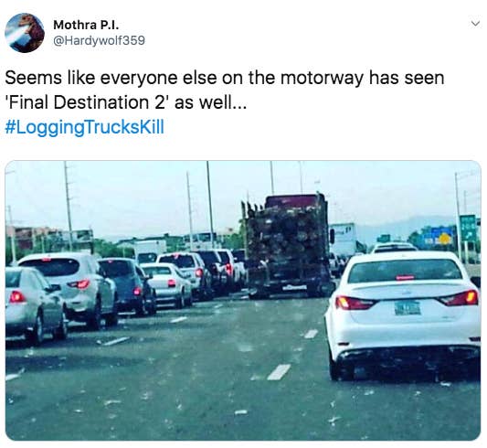Open the #LoggingTrucksKill hashtag
Image resolution: width=487 pixels, height=448 pixels.
[x=84, y=127]
